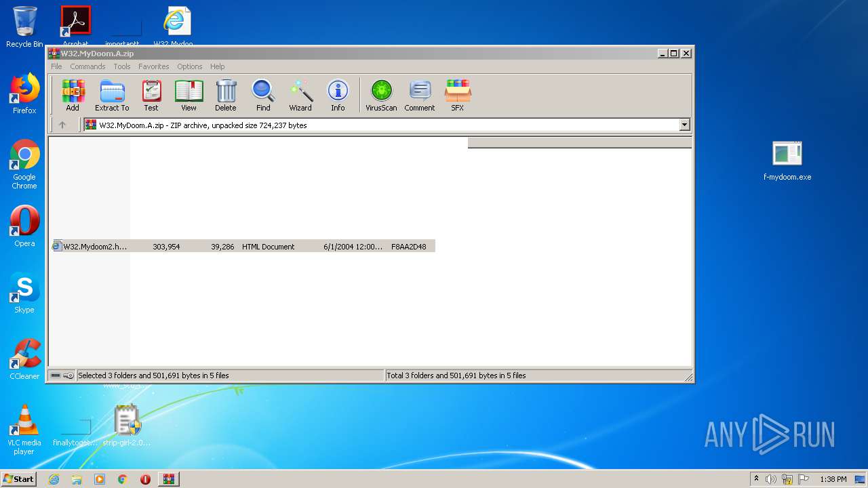Viewport: 868px width, 488px height.
Task: Click the Add toolbar icon in WinRAR
Action: tap(73, 96)
